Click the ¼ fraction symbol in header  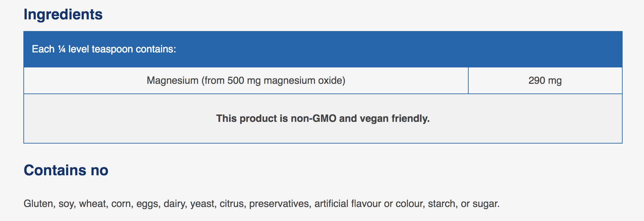coord(61,49)
